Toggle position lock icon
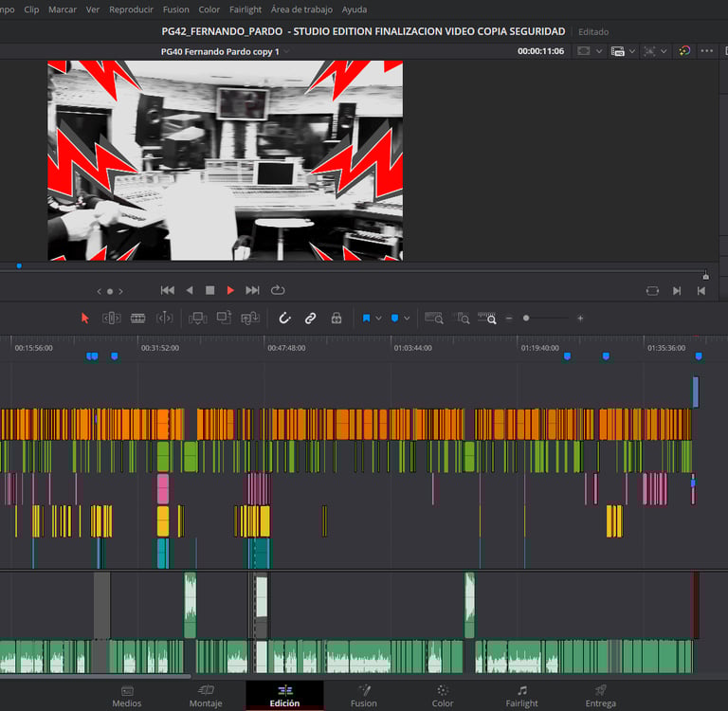Viewport: 728px width, 711px height. coord(337,319)
